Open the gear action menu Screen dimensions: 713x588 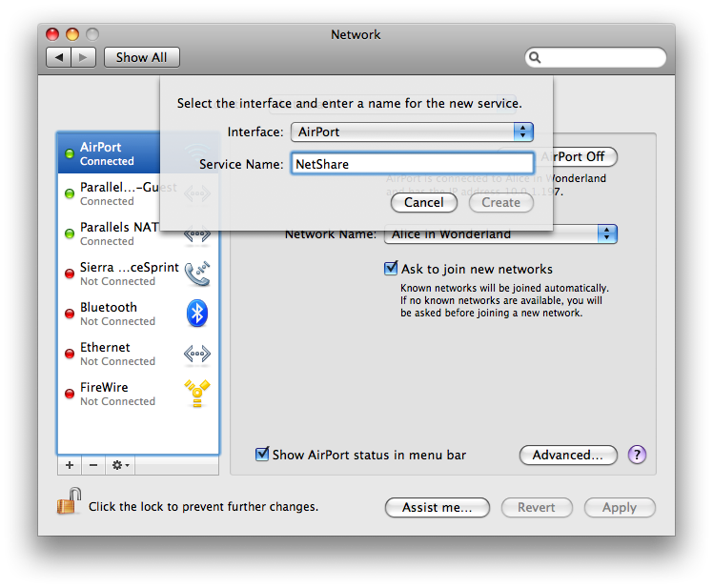tap(120, 465)
